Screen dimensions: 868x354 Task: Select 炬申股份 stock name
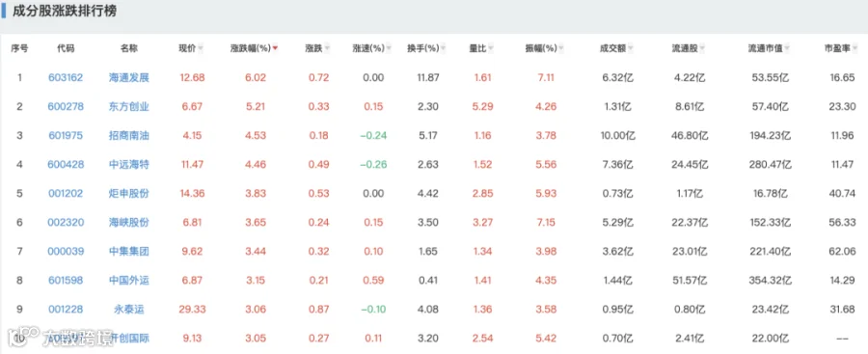129,193
